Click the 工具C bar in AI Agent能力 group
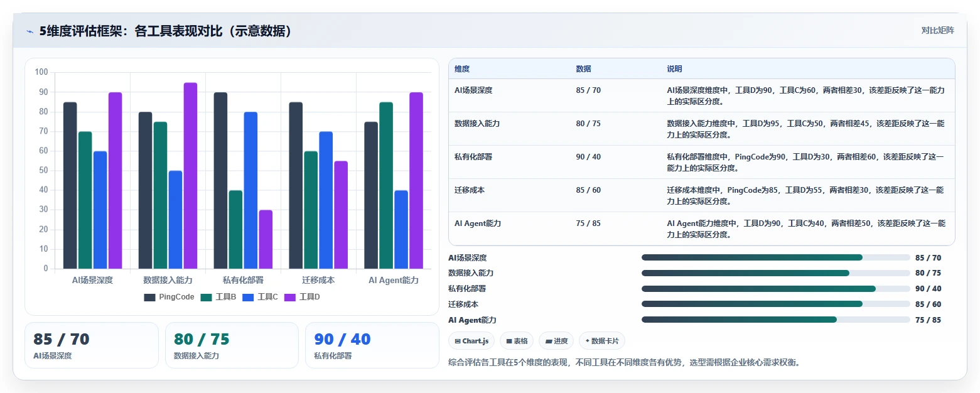The image size is (980, 393). click(402, 229)
